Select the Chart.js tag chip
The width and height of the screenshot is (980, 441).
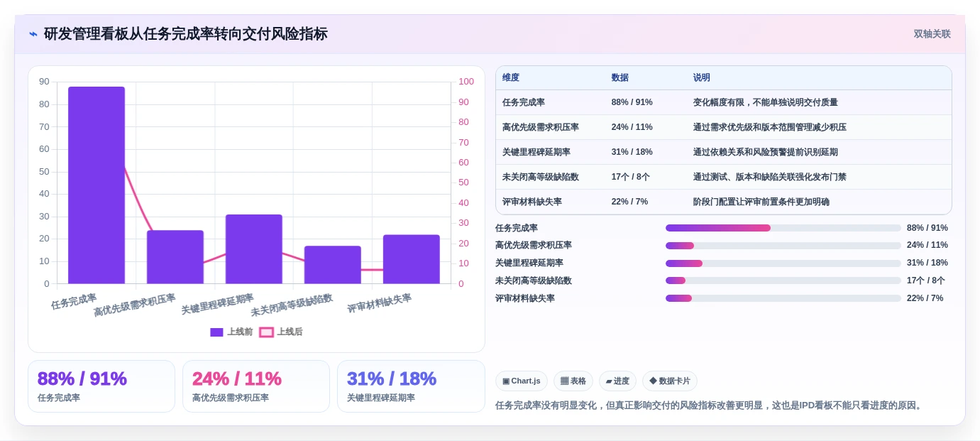coord(521,381)
